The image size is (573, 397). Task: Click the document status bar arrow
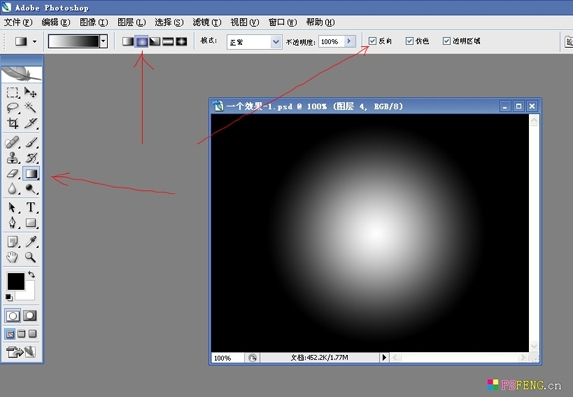(x=384, y=358)
